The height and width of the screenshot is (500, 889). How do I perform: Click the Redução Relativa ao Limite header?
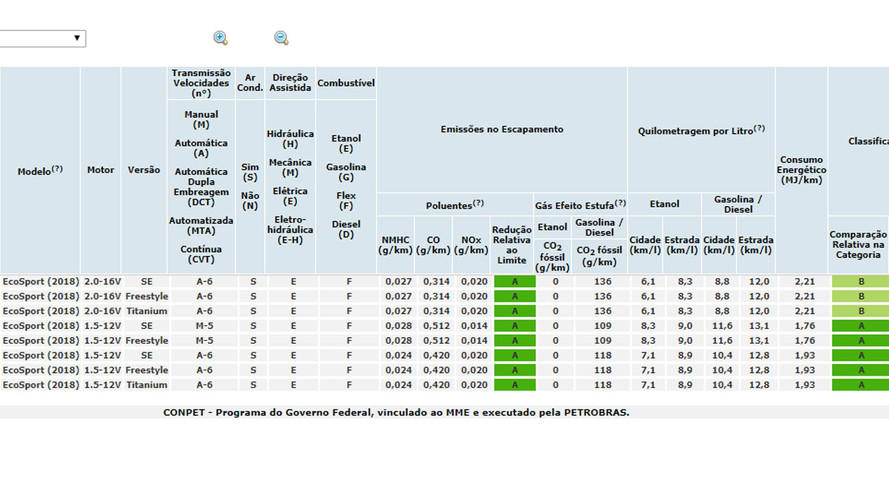(x=511, y=245)
